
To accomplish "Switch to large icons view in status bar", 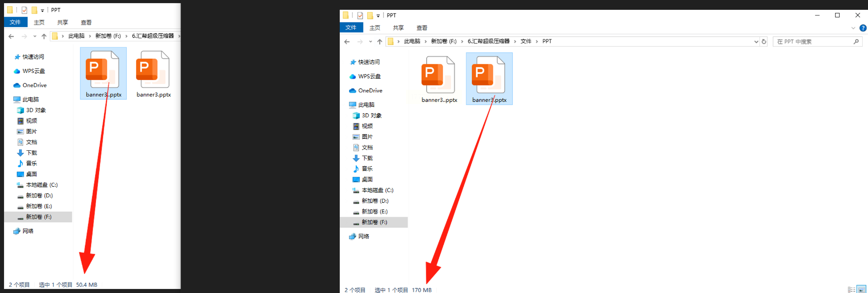I will pos(861,289).
